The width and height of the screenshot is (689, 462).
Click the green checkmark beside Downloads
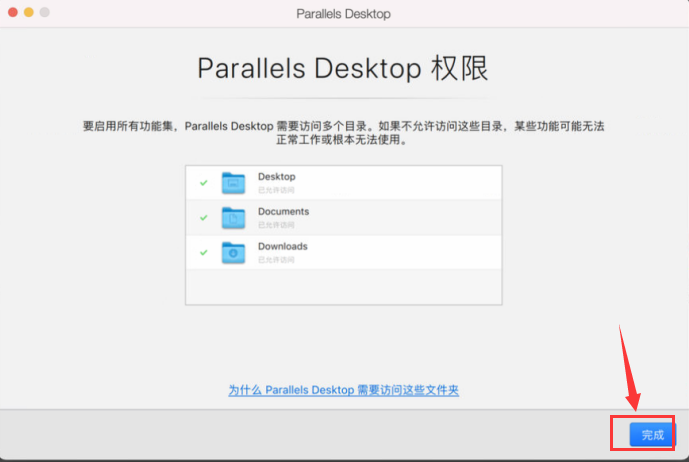click(x=204, y=252)
